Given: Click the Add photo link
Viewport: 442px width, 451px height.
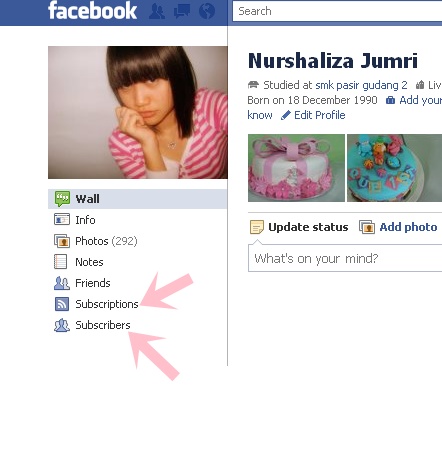Looking at the screenshot, I should (408, 227).
